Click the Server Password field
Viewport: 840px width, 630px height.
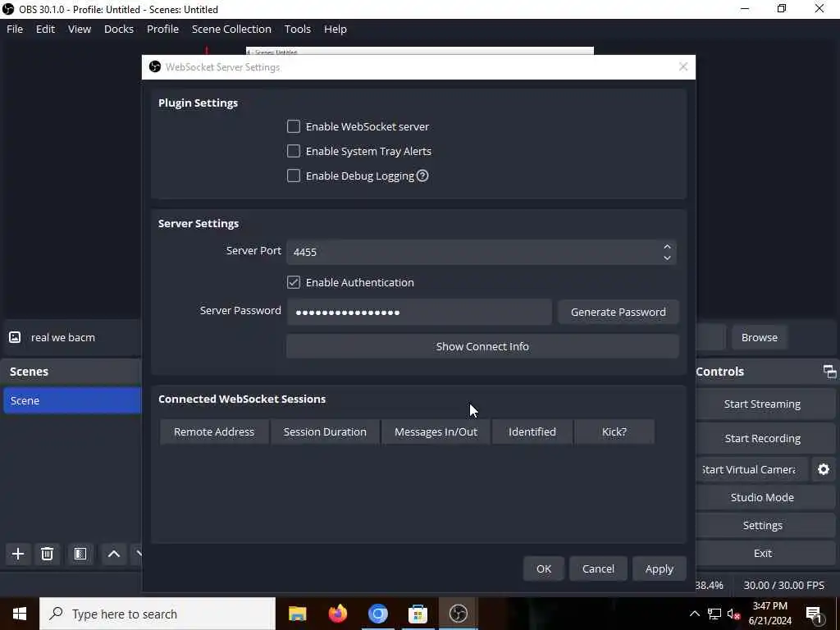(419, 312)
